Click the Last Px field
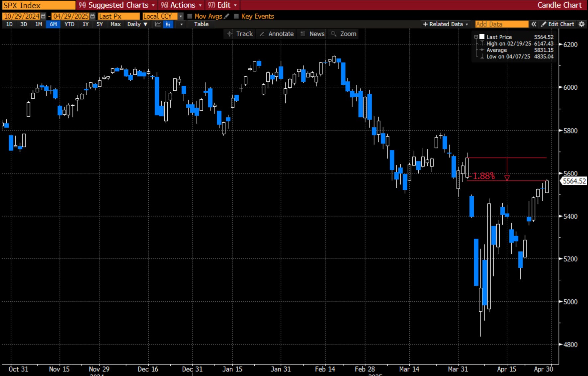The height and width of the screenshot is (376, 588). coord(119,16)
